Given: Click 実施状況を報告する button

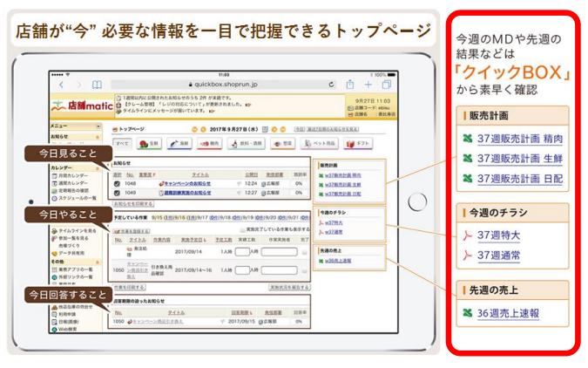Looking at the screenshot, I should 289,287.
